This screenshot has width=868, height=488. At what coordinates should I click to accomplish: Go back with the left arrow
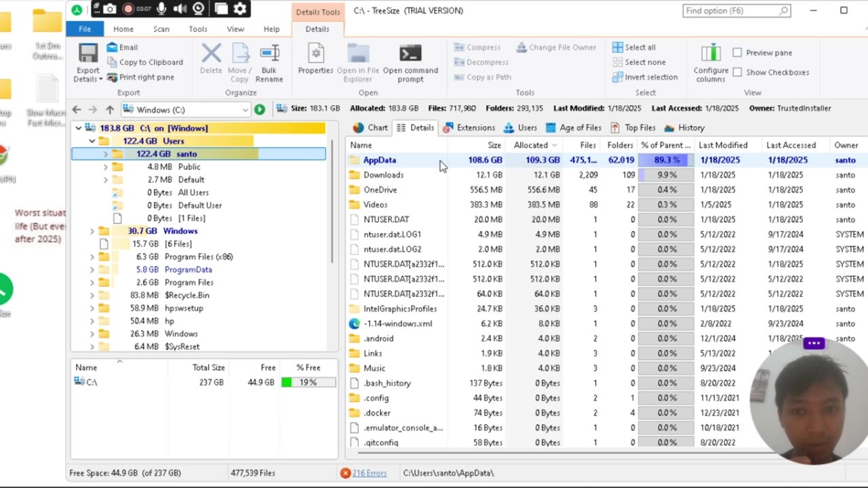77,109
